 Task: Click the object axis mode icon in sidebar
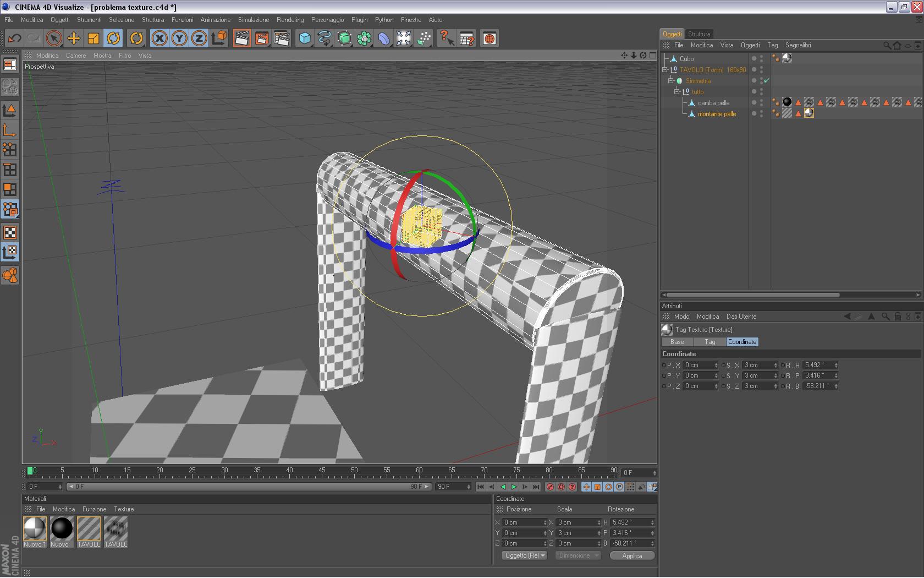10,130
